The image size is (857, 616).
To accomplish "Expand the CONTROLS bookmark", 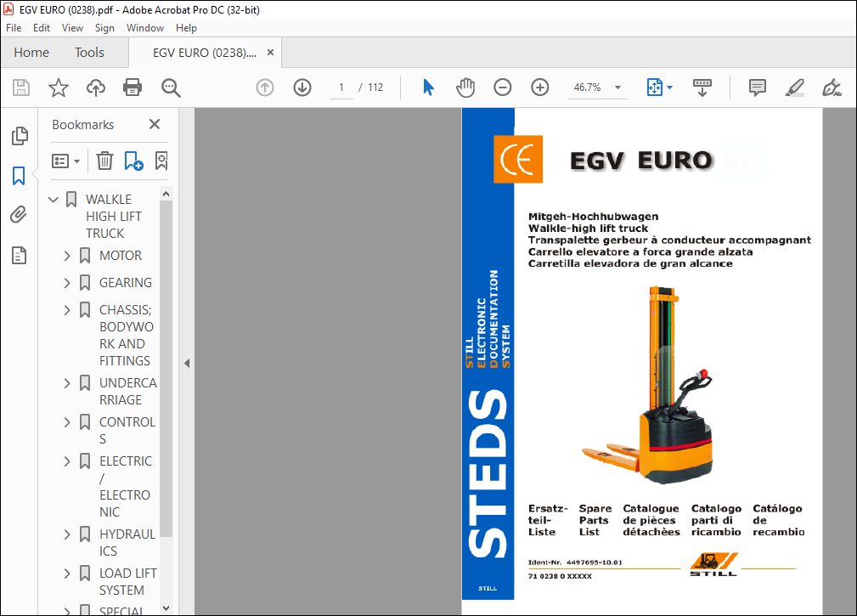I will click(67, 422).
